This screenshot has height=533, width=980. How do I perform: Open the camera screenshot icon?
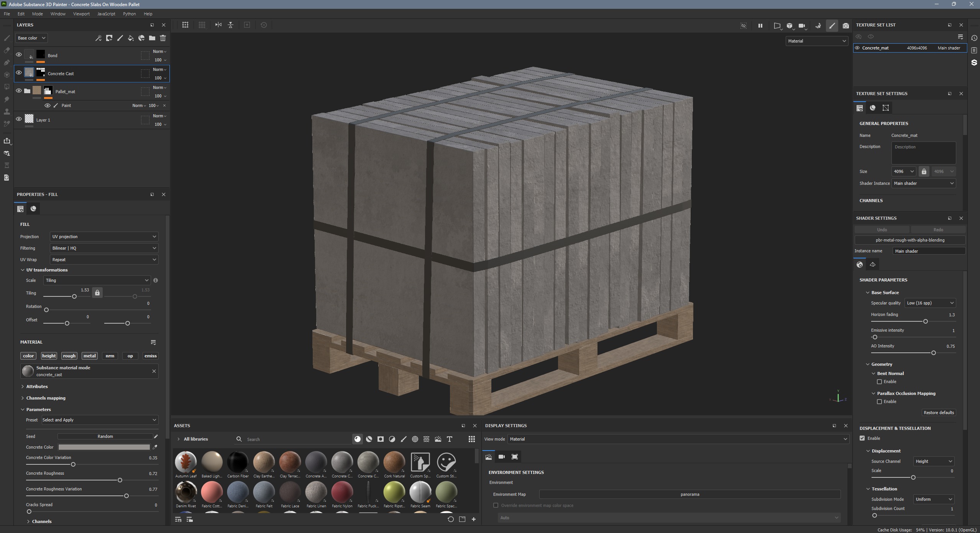click(846, 26)
